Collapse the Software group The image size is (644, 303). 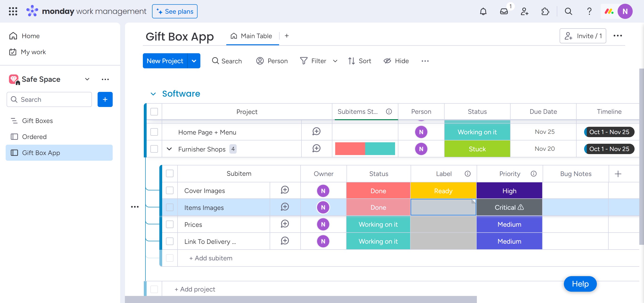pyautogui.click(x=153, y=94)
